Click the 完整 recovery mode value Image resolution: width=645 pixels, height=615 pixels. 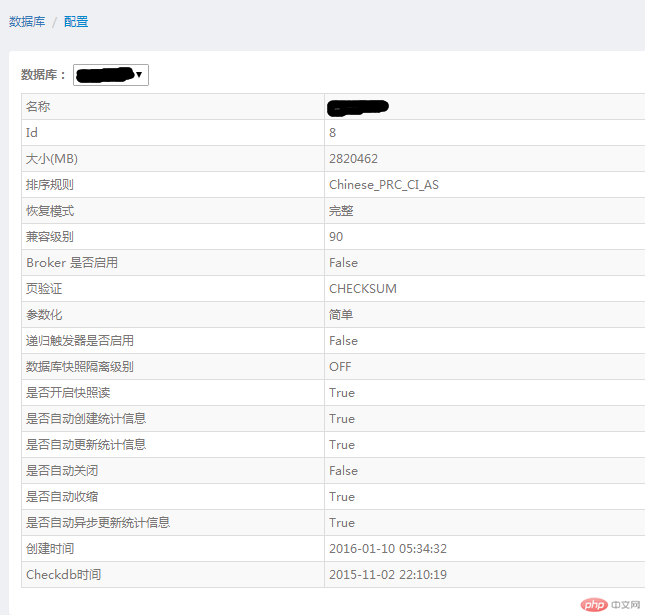(x=341, y=211)
